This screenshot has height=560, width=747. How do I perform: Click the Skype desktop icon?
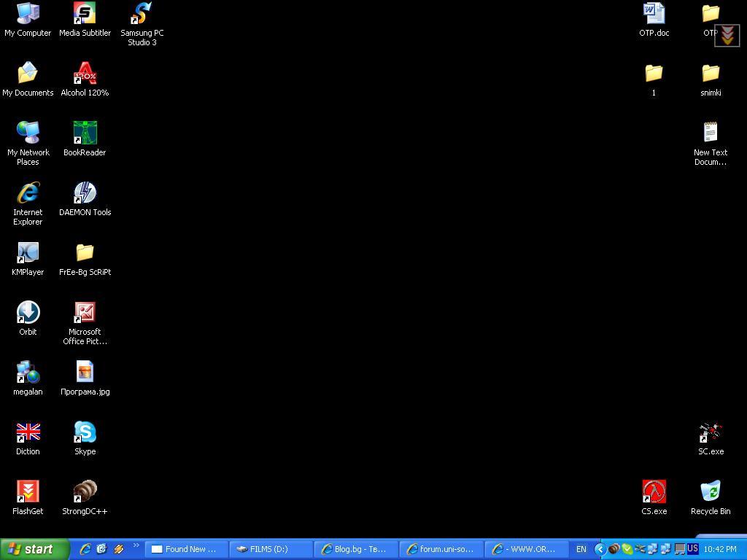85,432
